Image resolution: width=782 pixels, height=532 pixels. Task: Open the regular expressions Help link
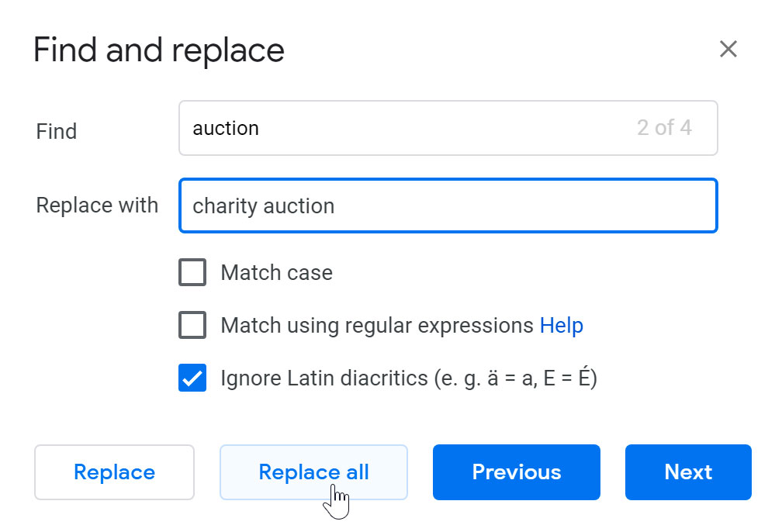561,326
